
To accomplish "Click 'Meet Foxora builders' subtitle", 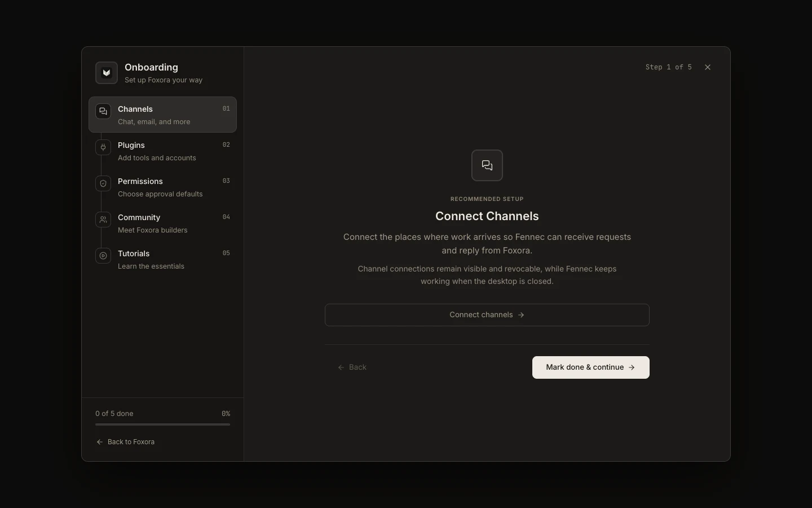I will click(153, 230).
